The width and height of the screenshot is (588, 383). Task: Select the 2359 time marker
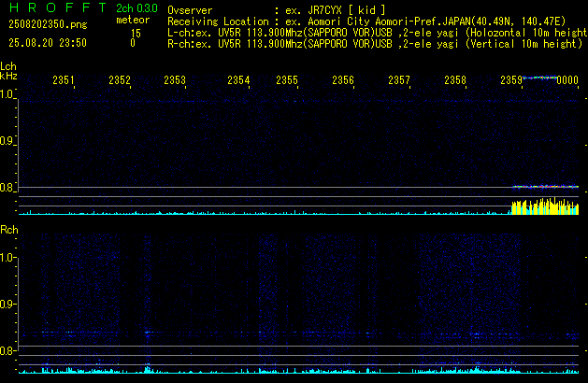[x=511, y=80]
